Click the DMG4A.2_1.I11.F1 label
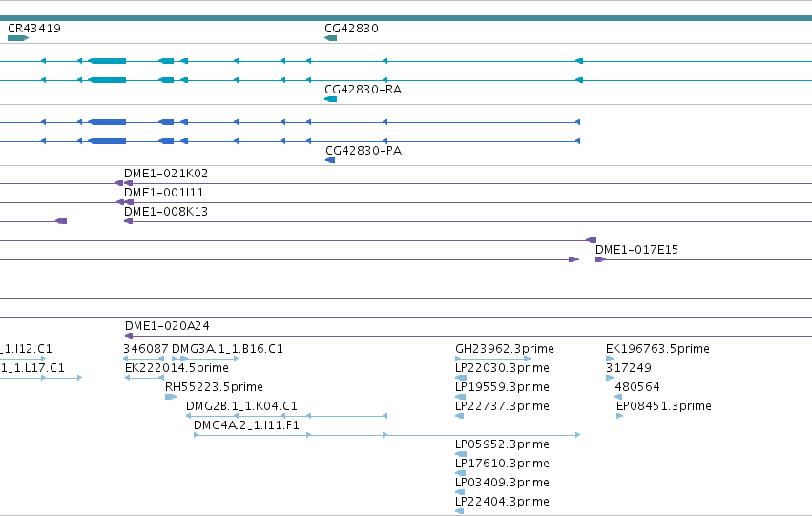 (x=246, y=425)
